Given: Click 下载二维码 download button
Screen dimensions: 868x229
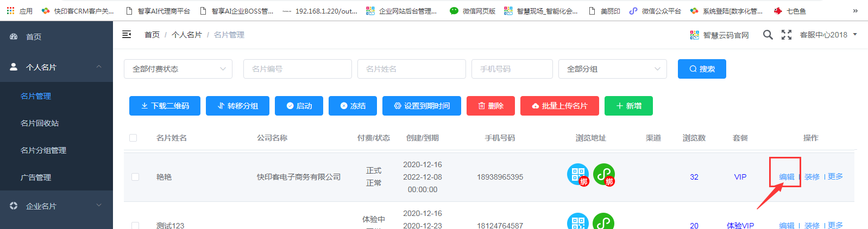Looking at the screenshot, I should coord(165,106).
